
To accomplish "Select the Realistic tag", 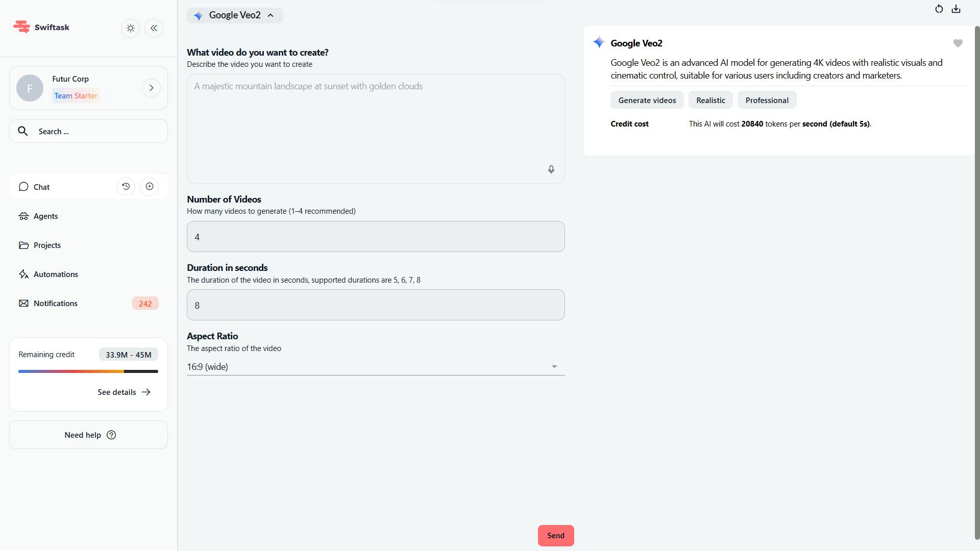I will pyautogui.click(x=710, y=99).
